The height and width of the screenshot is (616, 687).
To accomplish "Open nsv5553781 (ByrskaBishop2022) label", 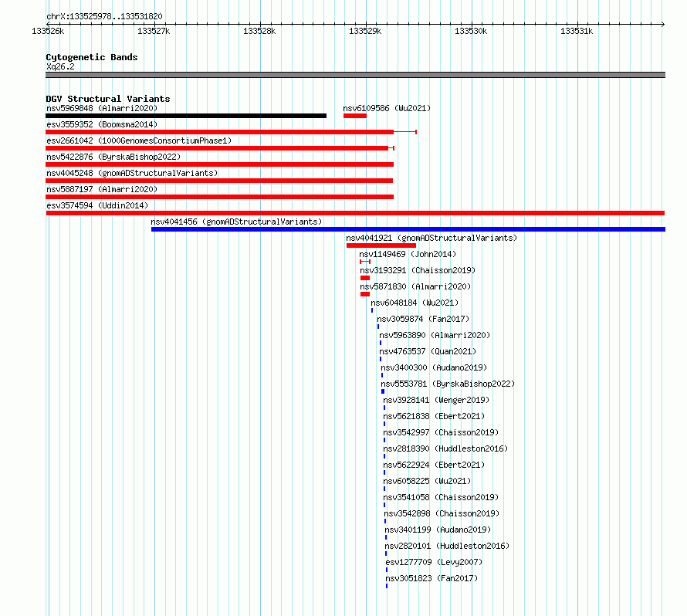I will coord(448,384).
